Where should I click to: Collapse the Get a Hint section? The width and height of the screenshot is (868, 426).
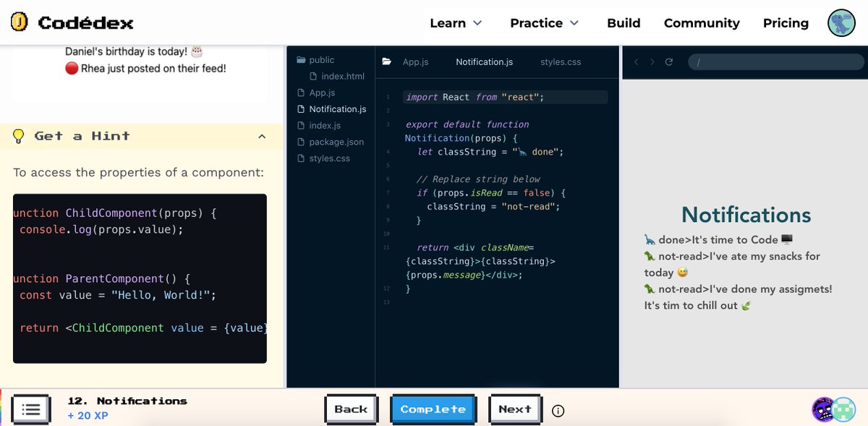262,136
